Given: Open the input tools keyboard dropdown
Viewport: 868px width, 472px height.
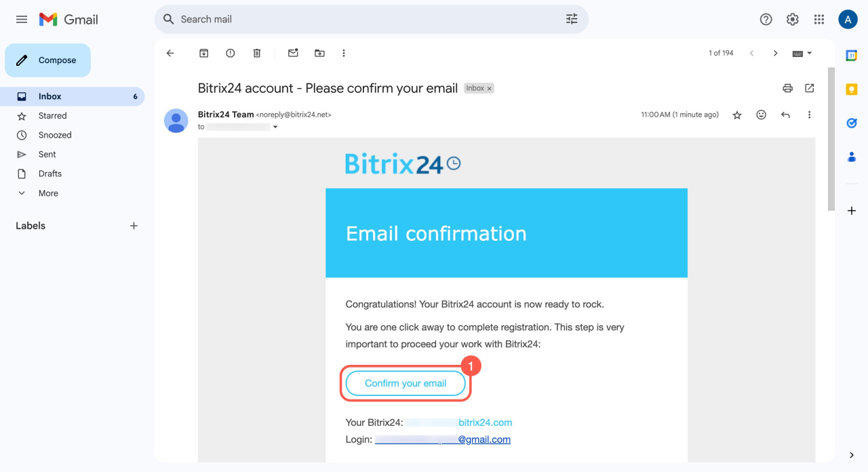Looking at the screenshot, I should click(x=802, y=53).
